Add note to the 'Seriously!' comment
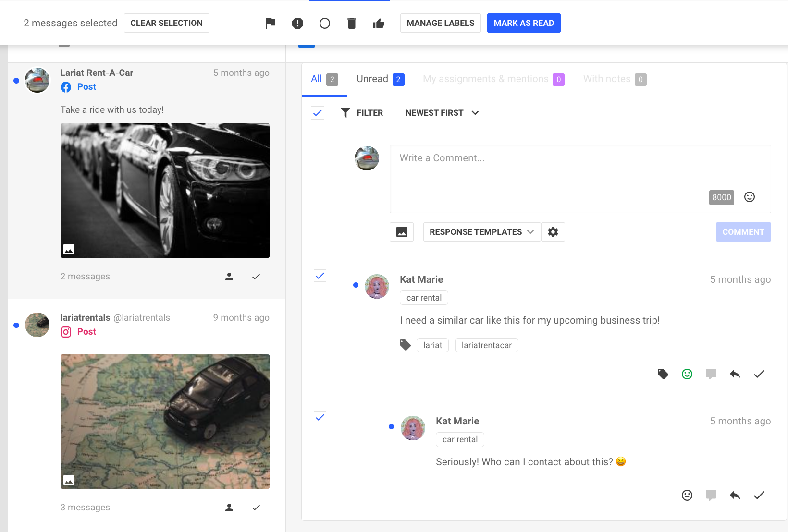 (711, 495)
